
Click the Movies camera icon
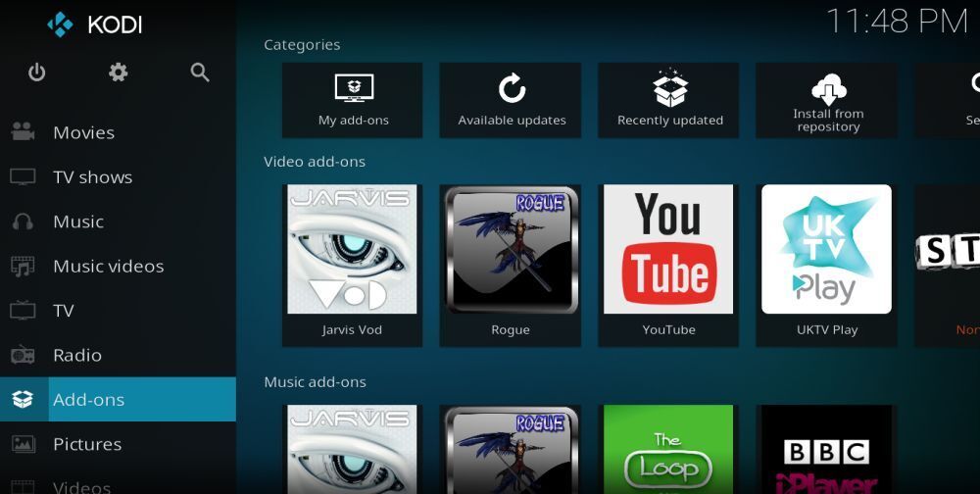point(23,132)
